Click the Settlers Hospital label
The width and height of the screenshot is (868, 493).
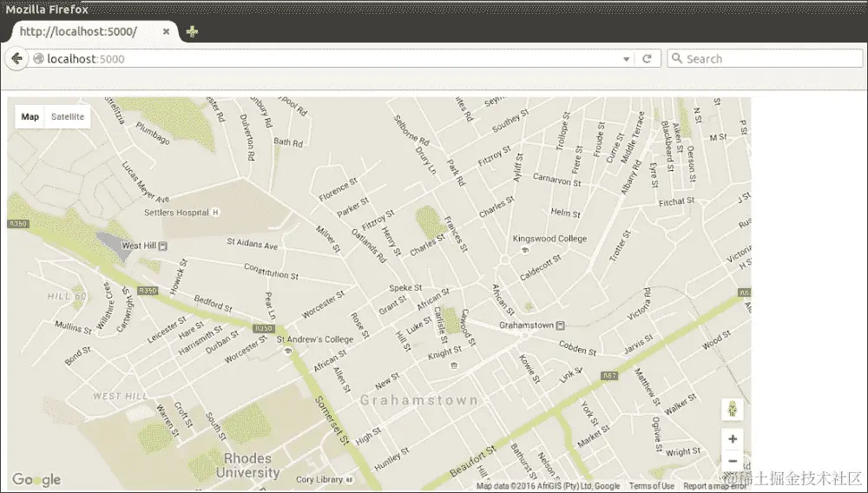176,213
